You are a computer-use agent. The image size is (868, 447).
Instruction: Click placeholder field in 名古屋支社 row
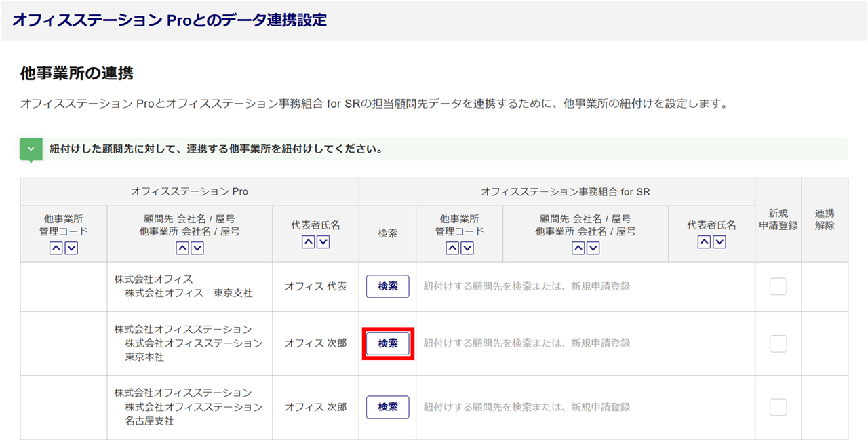coord(585,407)
